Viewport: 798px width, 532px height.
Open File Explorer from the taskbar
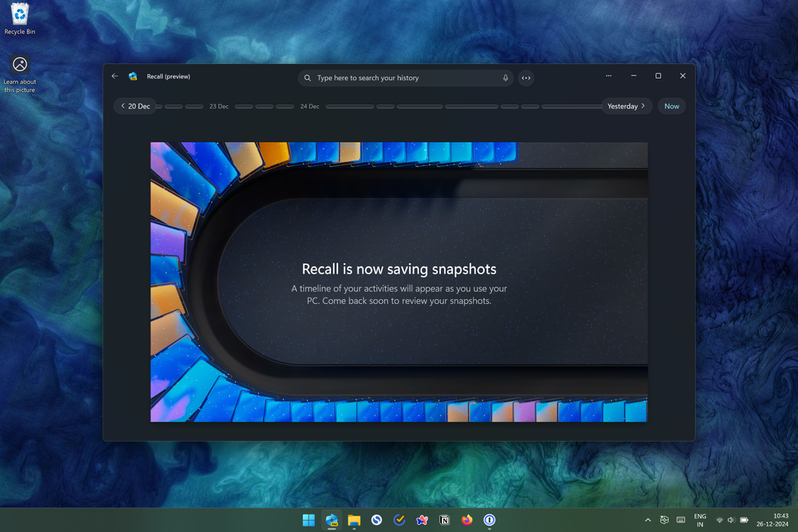(x=354, y=520)
